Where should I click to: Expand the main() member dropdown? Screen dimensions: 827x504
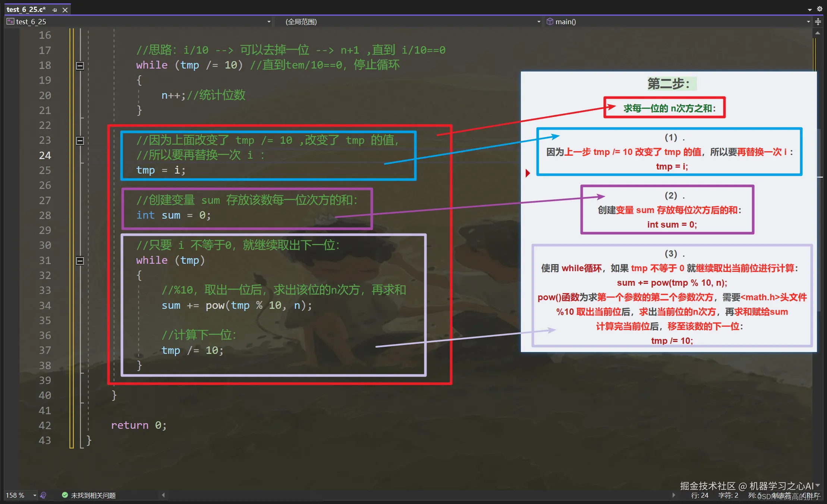(x=808, y=22)
